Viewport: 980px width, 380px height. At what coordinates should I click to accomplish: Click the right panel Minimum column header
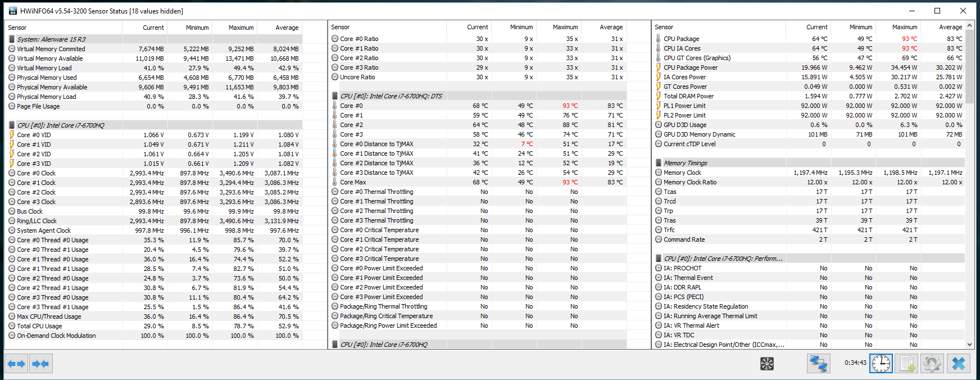point(854,27)
